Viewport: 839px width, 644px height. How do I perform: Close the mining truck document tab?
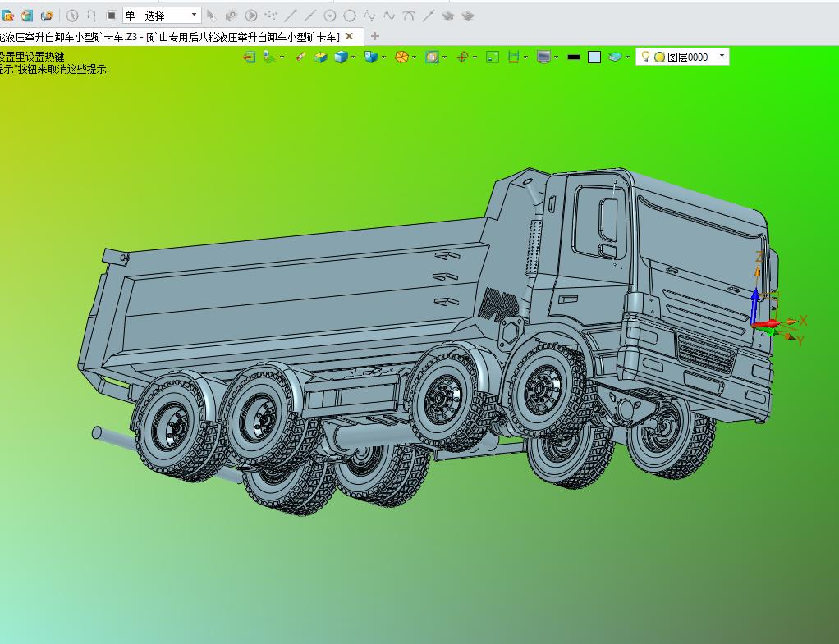point(349,36)
